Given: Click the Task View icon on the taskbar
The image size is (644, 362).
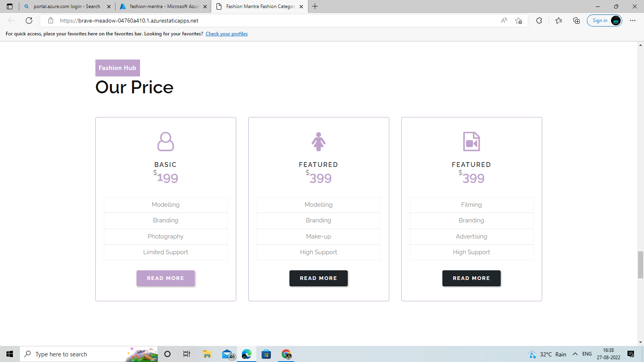Looking at the screenshot, I should click(x=186, y=354).
